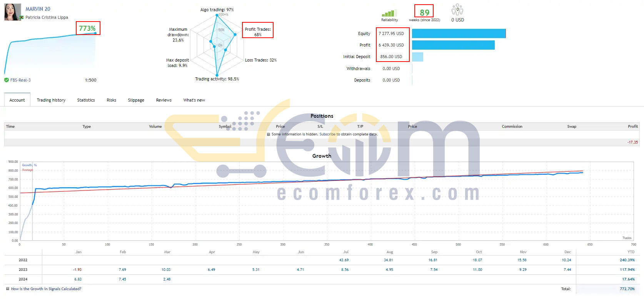Click the 6.83 January 2024 cell
Viewport: 644px width, 299px height.
point(78,279)
